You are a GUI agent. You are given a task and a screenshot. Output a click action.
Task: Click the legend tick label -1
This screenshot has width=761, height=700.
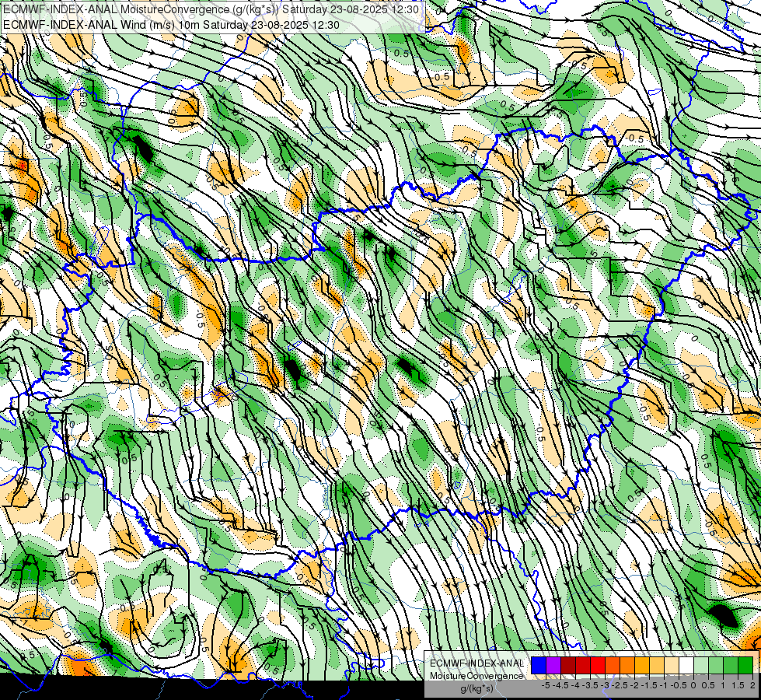(664, 685)
